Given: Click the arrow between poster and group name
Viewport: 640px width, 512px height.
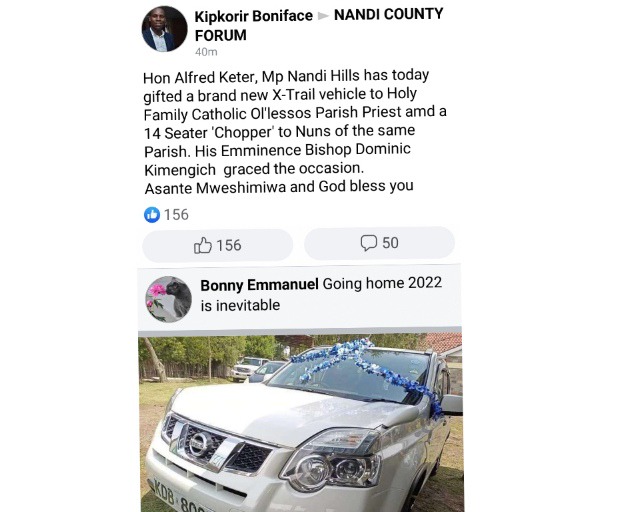Looking at the screenshot, I should [x=323, y=16].
